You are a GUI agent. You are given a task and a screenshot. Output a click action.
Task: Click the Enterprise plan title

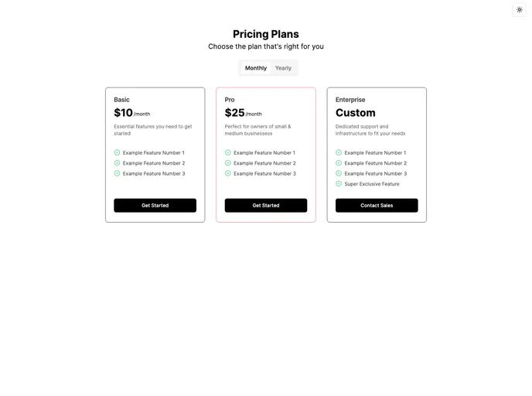[350, 100]
